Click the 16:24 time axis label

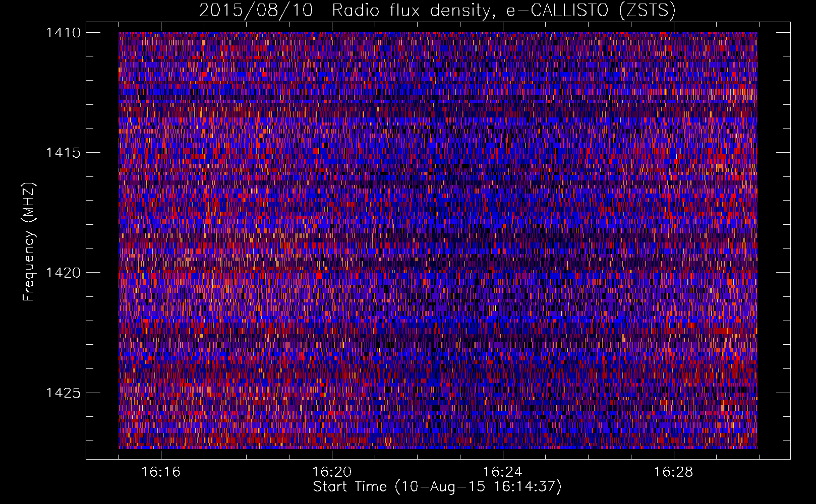[503, 472]
